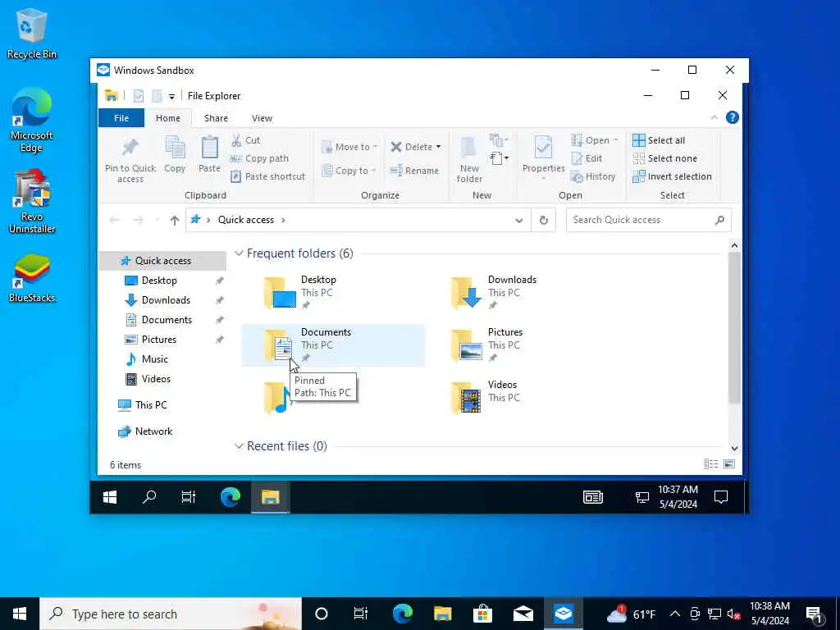Switch to details view layout icon
The height and width of the screenshot is (630, 840).
tap(711, 464)
